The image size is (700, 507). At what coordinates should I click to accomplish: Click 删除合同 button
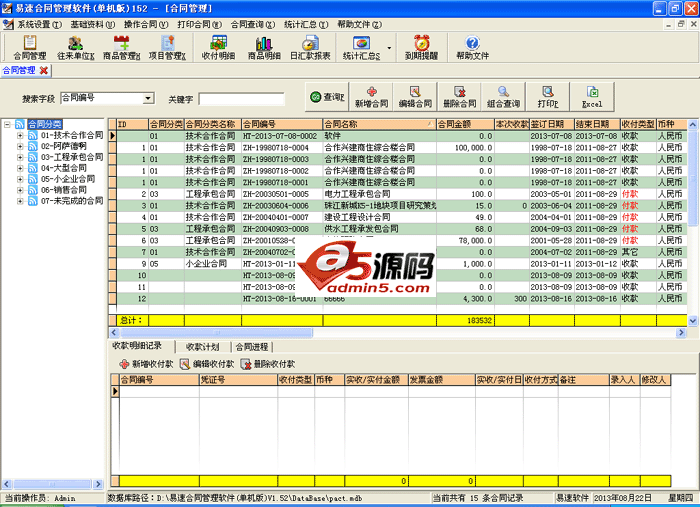tap(459, 97)
